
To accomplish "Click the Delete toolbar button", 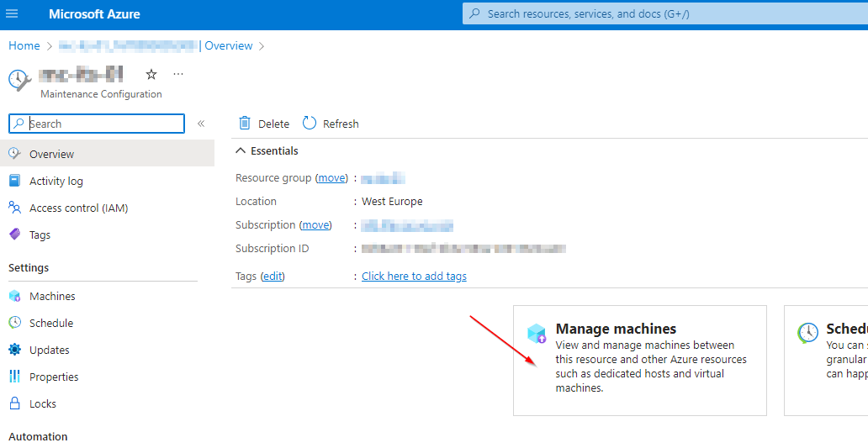I will point(263,124).
